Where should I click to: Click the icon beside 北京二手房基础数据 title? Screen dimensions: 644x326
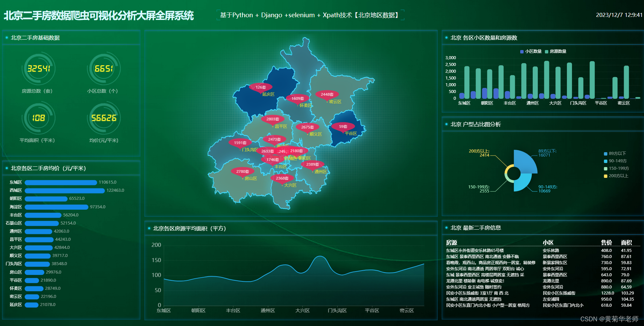tap(7, 38)
